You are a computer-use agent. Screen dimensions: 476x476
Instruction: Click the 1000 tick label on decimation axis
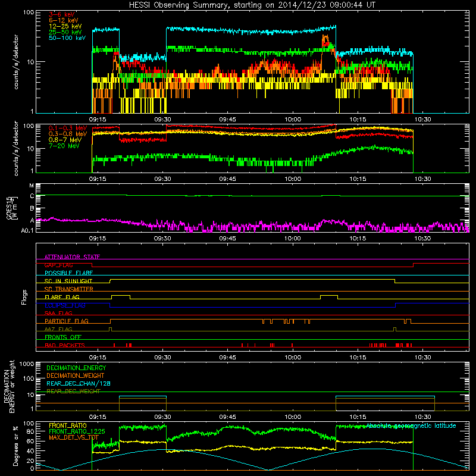[27, 364]
